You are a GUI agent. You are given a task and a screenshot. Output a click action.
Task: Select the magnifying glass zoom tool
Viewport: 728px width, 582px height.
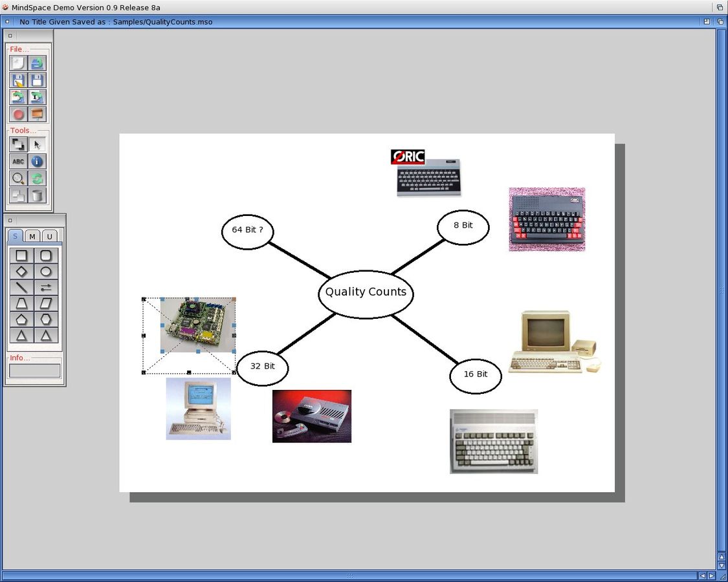(x=18, y=178)
